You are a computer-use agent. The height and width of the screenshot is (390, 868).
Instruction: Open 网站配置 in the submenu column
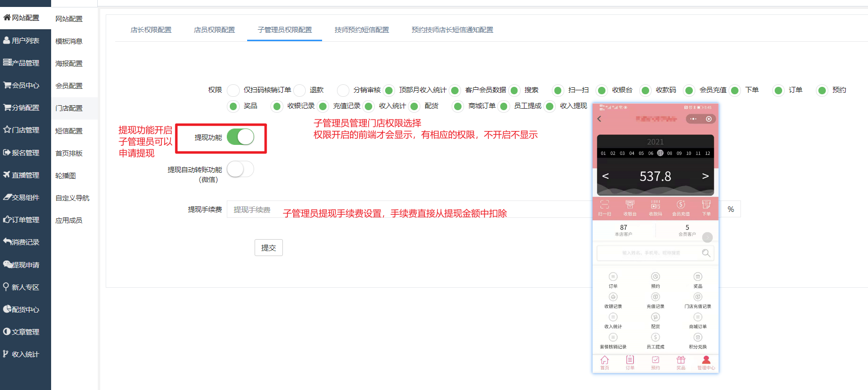pyautogui.click(x=69, y=19)
